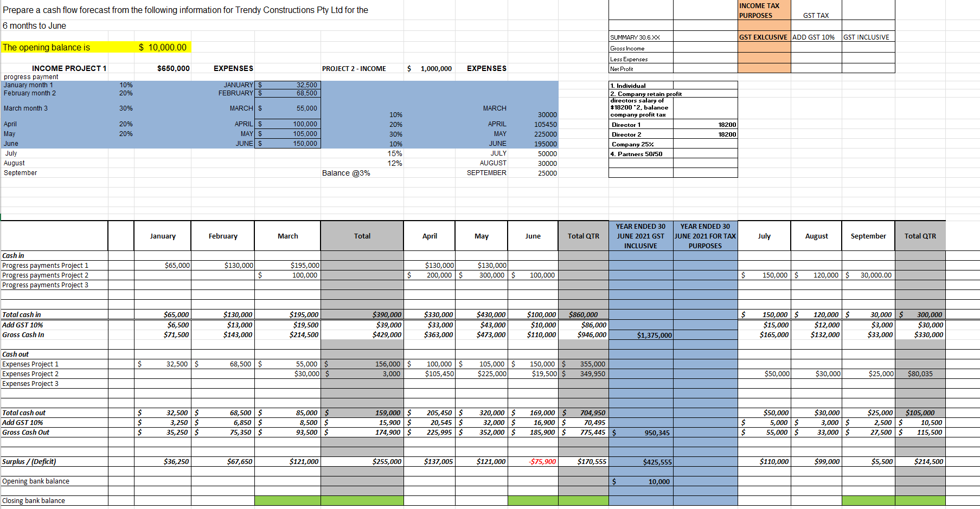Click the PROJECT 2 - INCOME cell

[x=355, y=68]
